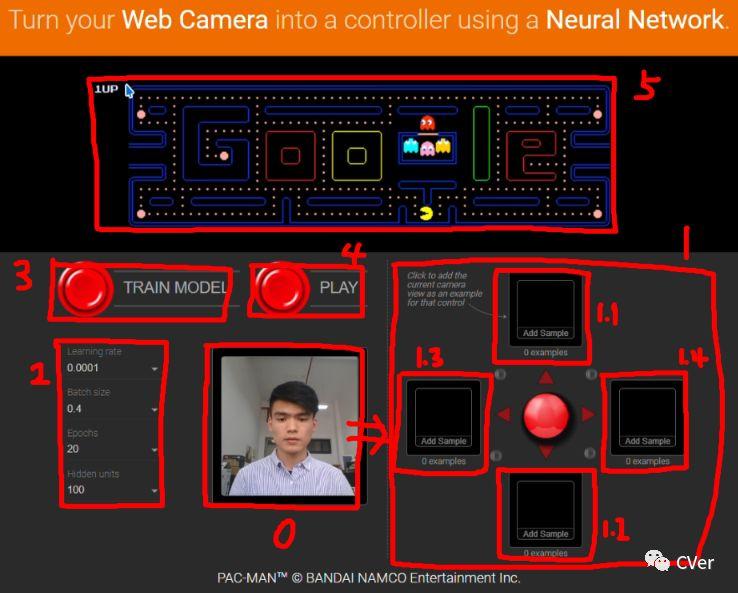Click the 1UP score label

tap(106, 89)
